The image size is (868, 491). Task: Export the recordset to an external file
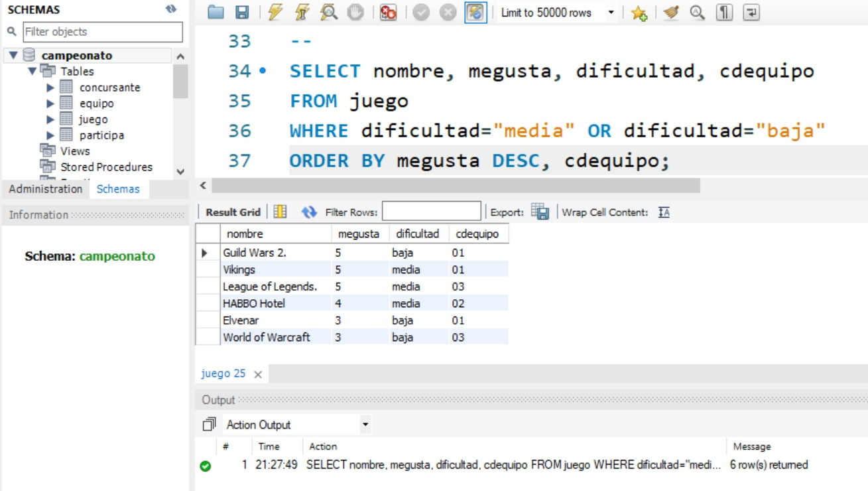click(x=540, y=212)
